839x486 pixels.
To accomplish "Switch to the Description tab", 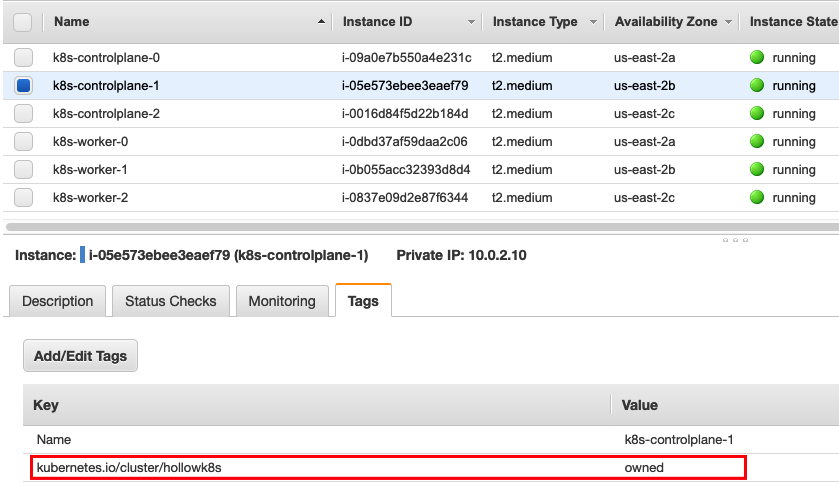I will (57, 301).
